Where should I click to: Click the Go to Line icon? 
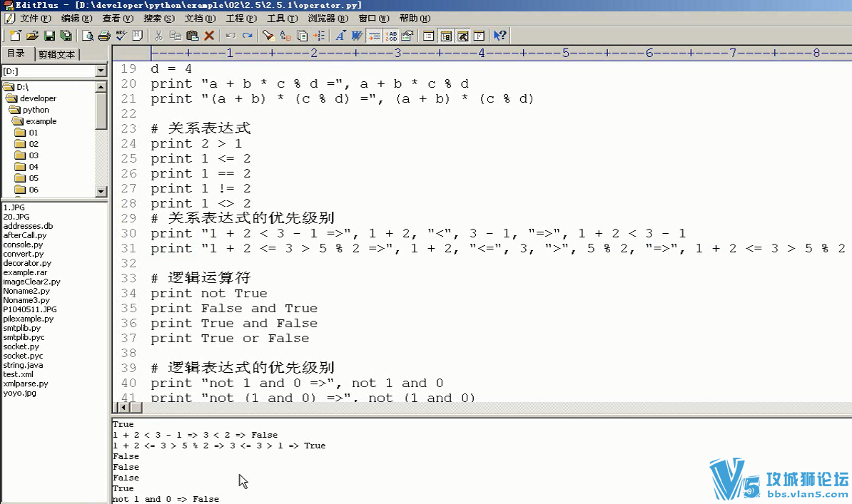point(319,36)
